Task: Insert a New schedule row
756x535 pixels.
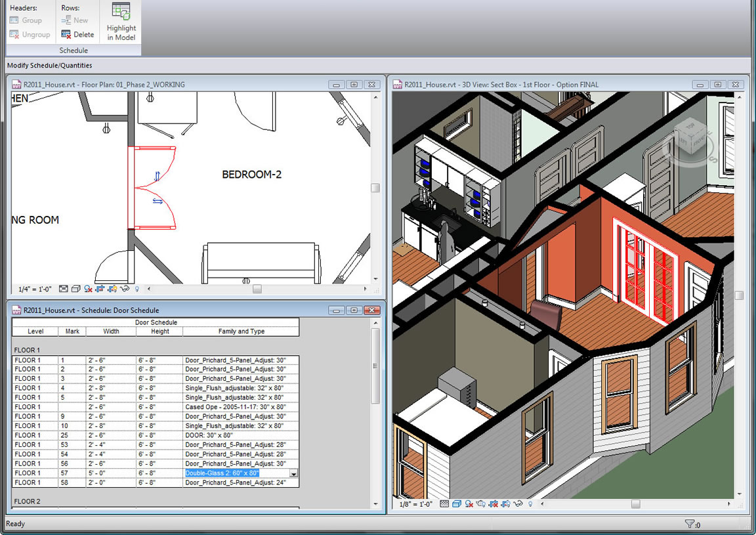Action: click(75, 20)
